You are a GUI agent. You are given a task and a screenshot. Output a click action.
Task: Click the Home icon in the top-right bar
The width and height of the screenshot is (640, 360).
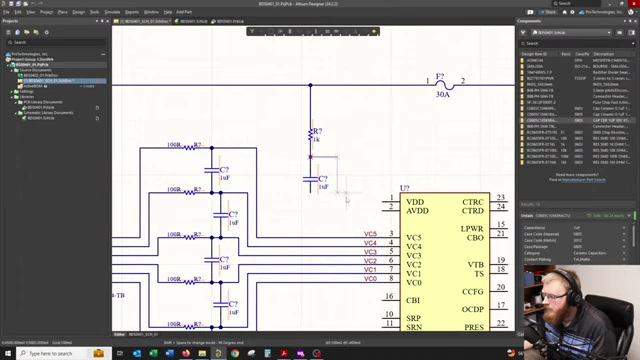click(x=564, y=12)
